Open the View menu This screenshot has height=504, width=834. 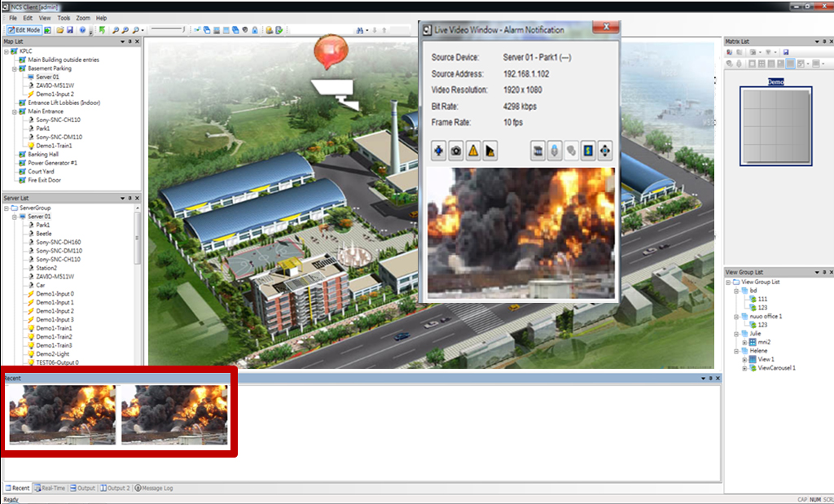[x=45, y=18]
